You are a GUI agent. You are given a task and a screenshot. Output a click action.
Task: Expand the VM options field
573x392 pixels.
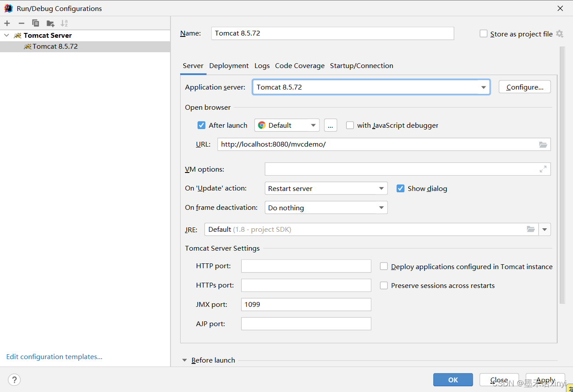click(543, 169)
